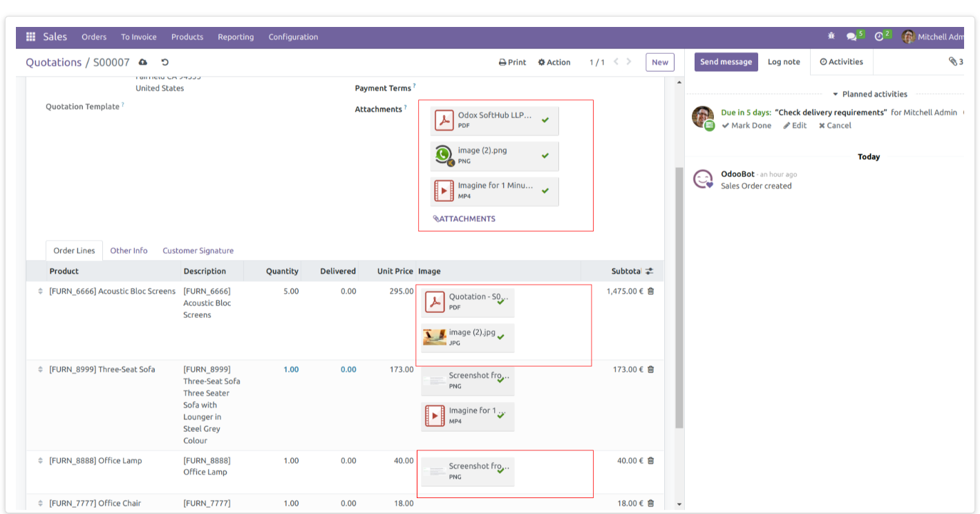Open the optional columns settings dropdown
Viewport: 980px width, 514px height.
649,271
